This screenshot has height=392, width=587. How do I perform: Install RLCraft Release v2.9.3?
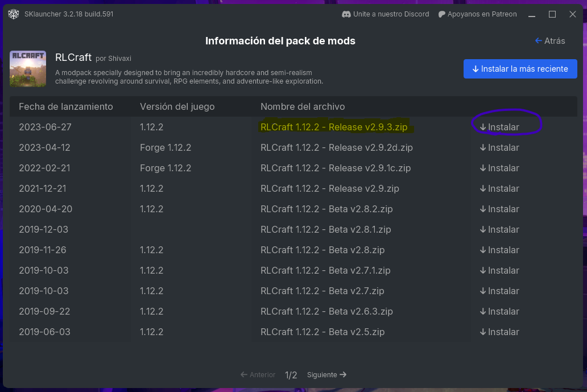(x=499, y=127)
